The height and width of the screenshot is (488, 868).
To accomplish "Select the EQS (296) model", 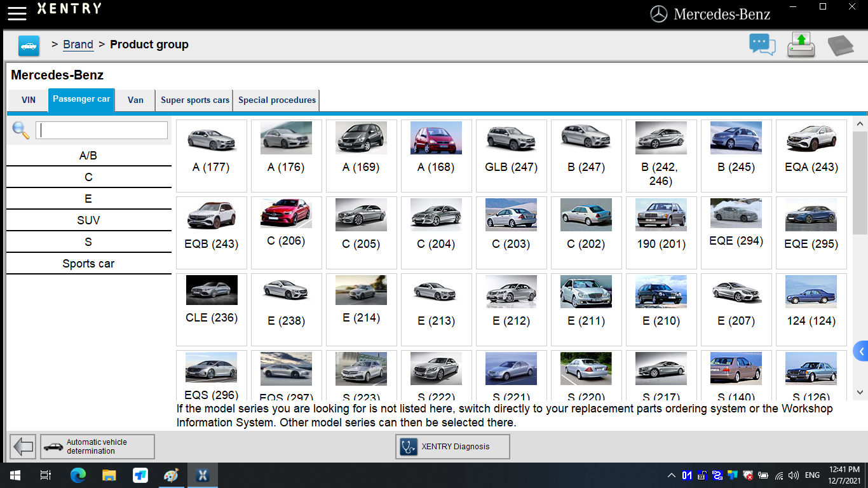I will click(x=212, y=375).
